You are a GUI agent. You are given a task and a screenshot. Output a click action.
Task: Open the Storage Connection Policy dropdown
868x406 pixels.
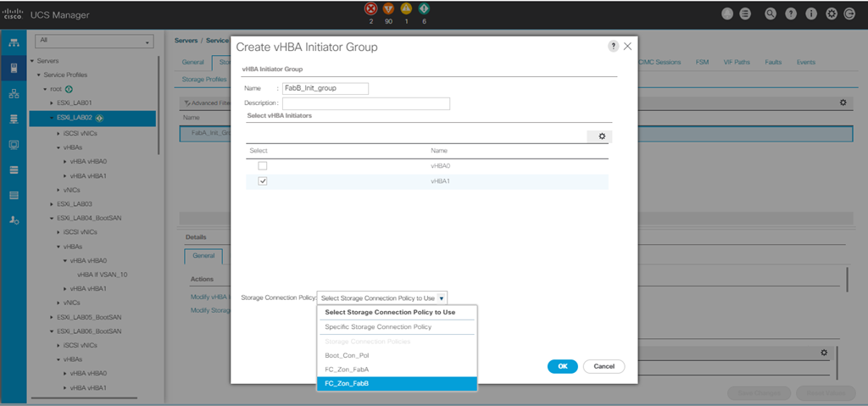[x=381, y=298]
